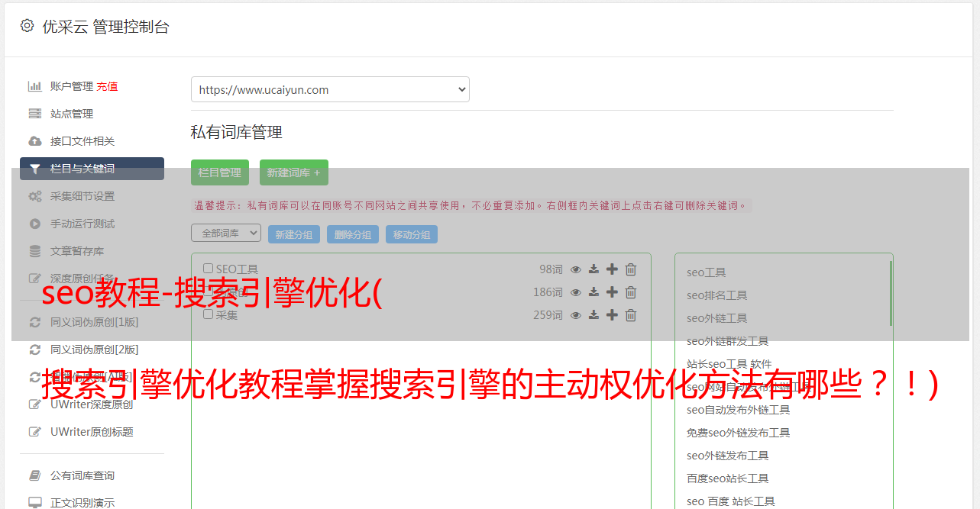980x509 pixels.
Task: Click the book icon for 公有词库查询
Action: click(x=35, y=475)
